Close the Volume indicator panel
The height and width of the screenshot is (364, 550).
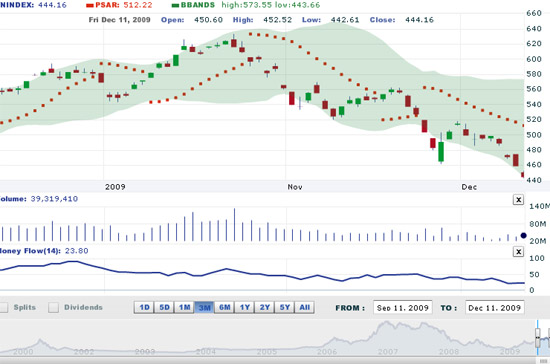518,200
